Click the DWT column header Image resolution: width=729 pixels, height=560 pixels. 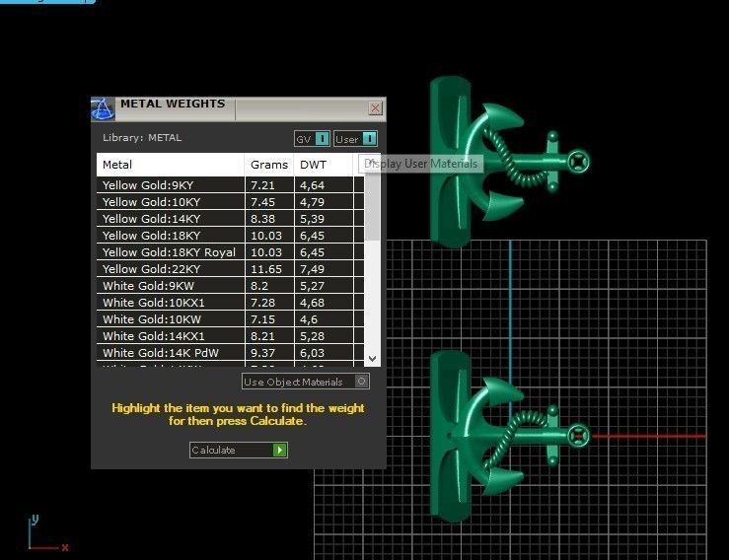pos(324,165)
